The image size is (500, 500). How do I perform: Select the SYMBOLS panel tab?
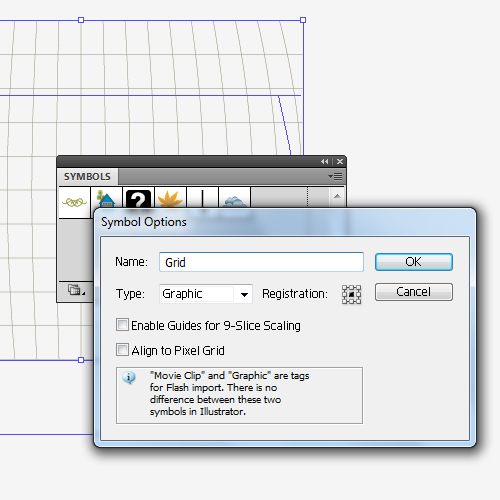coord(87,176)
